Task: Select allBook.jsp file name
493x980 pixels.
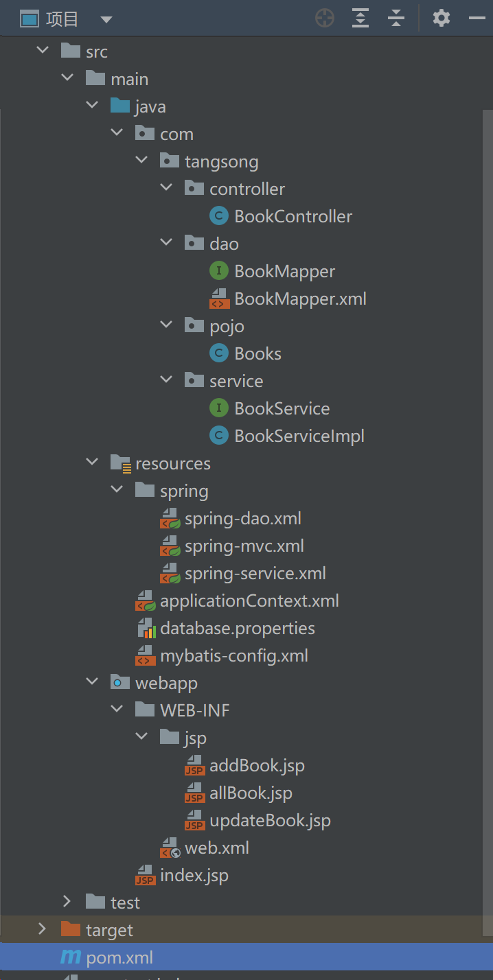Action: point(251,793)
